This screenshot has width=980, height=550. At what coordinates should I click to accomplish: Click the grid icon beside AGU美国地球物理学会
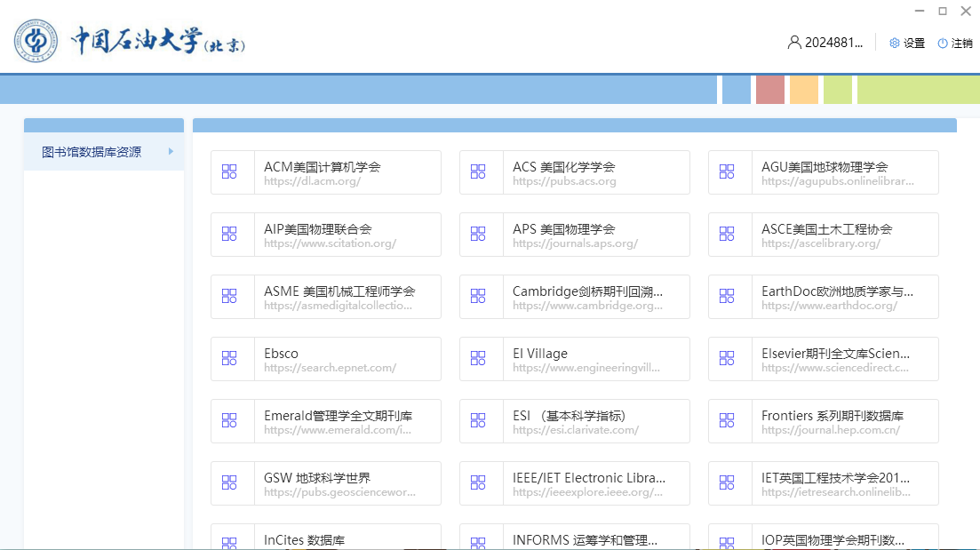[727, 172]
